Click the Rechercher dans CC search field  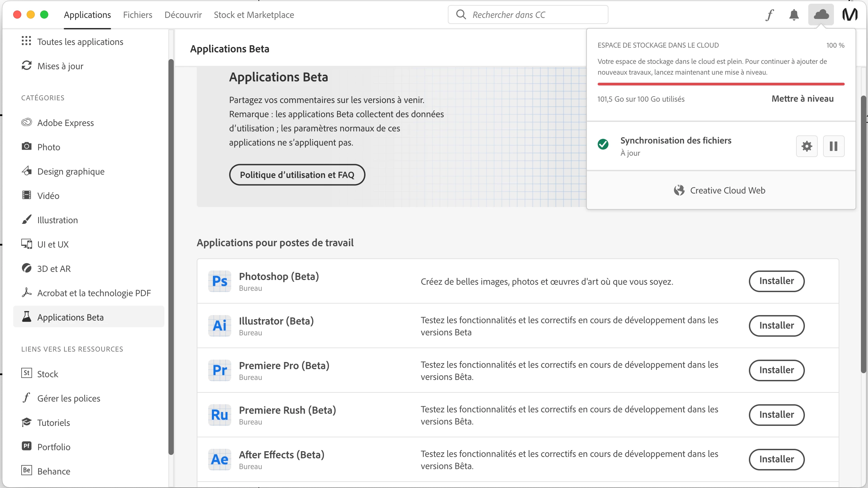533,15
